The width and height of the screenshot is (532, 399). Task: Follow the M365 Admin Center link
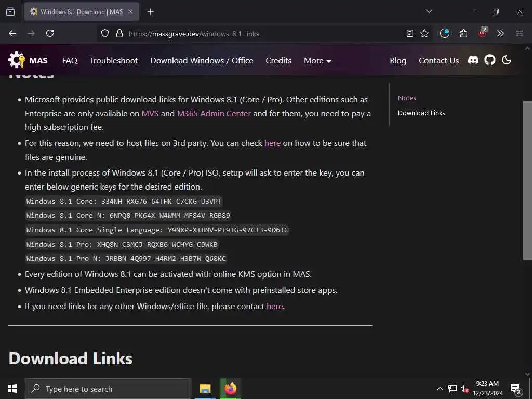214,113
